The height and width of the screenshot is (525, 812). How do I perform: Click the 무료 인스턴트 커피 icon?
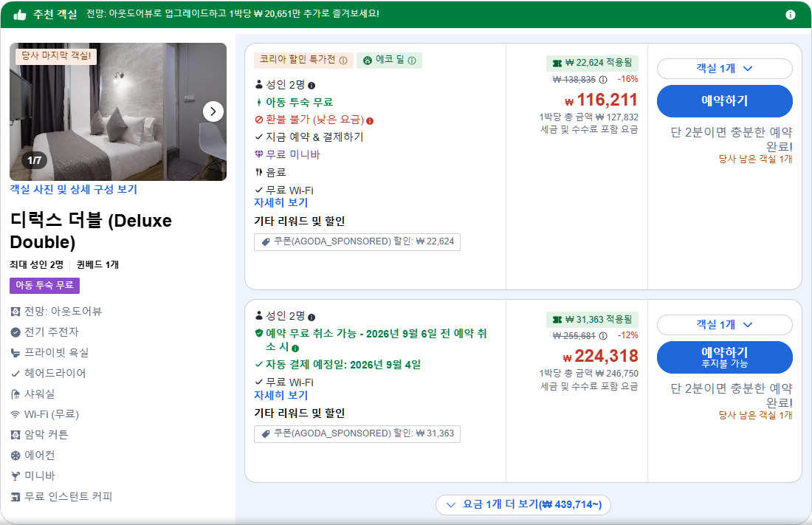[x=16, y=497]
